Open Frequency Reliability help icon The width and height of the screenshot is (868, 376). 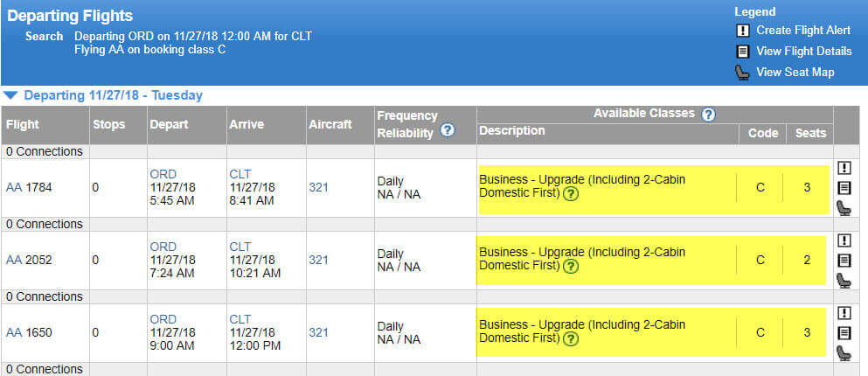[x=448, y=130]
